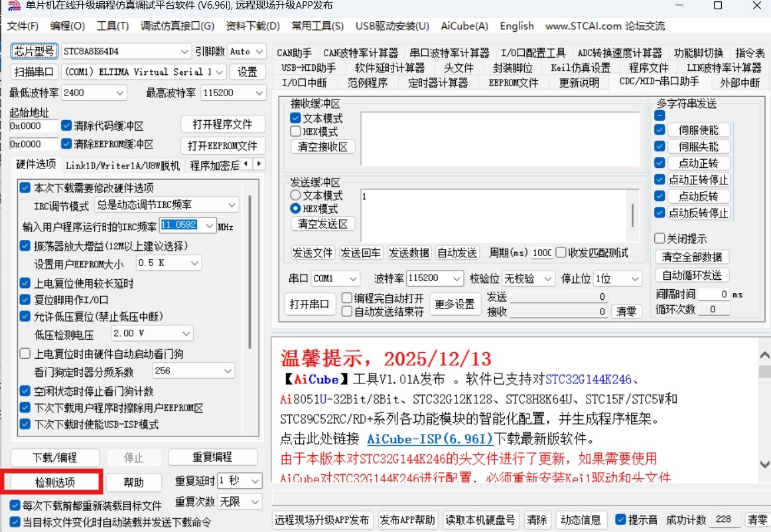
Task: Toggle the 伺服使能 multi-string send checkbox
Action: pyautogui.click(x=658, y=129)
